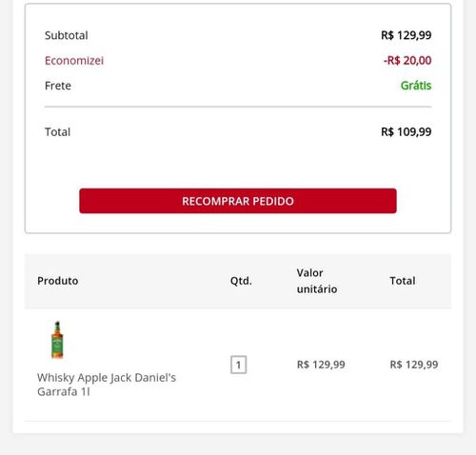Click the Qtd. column header
This screenshot has width=476, height=455.
pos(241,281)
